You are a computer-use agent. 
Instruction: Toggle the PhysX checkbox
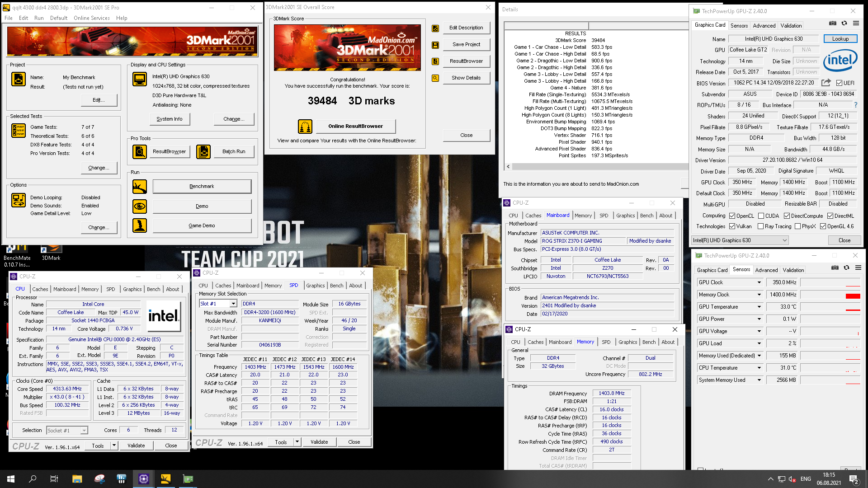[x=797, y=226]
